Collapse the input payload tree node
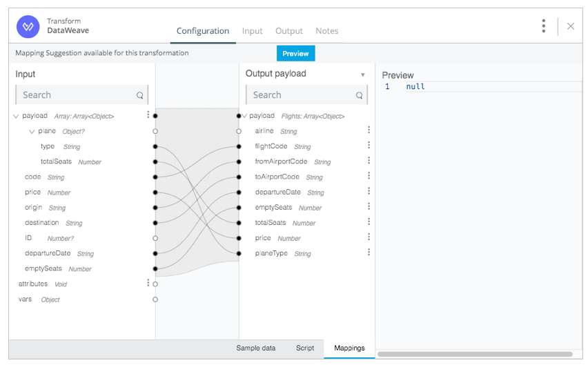This screenshot has height=365, width=588. click(16, 117)
